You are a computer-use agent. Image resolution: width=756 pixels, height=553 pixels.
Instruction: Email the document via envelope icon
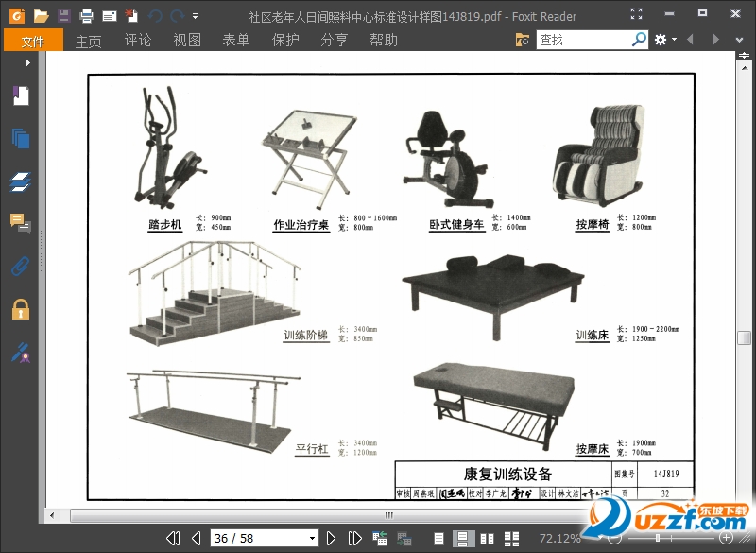110,17
